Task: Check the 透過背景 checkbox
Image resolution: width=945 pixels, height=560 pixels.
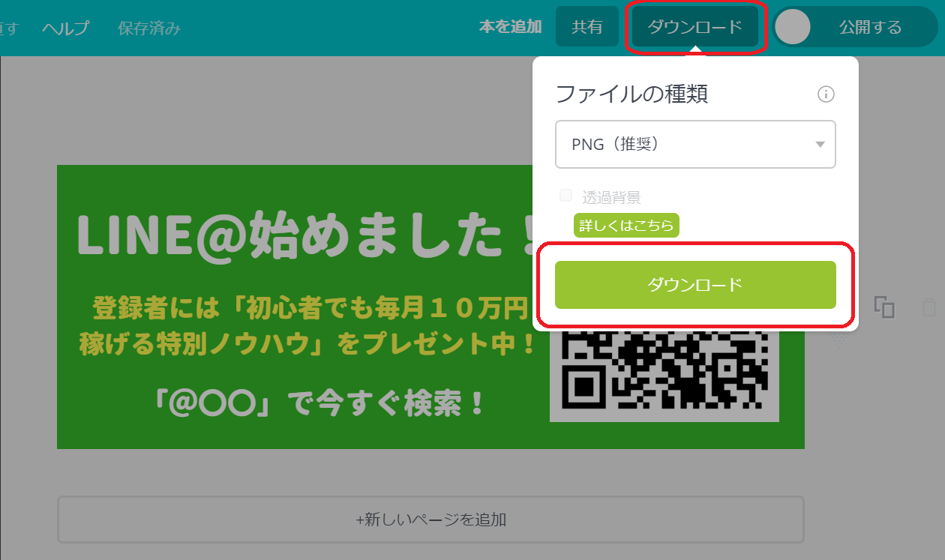Action: (x=565, y=196)
